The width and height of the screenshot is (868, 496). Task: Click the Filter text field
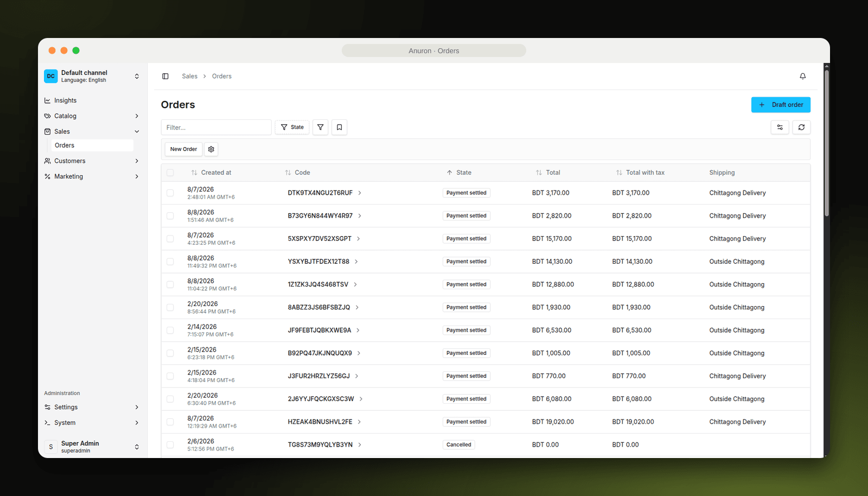(216, 128)
